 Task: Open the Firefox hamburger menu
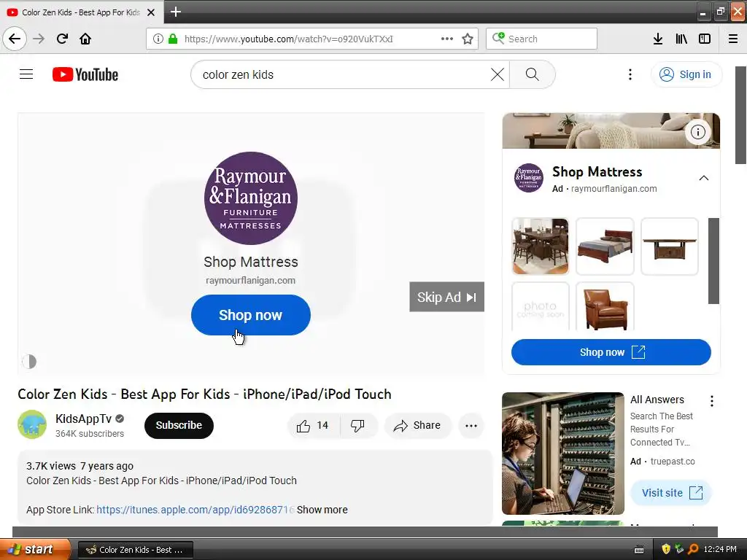tap(733, 39)
